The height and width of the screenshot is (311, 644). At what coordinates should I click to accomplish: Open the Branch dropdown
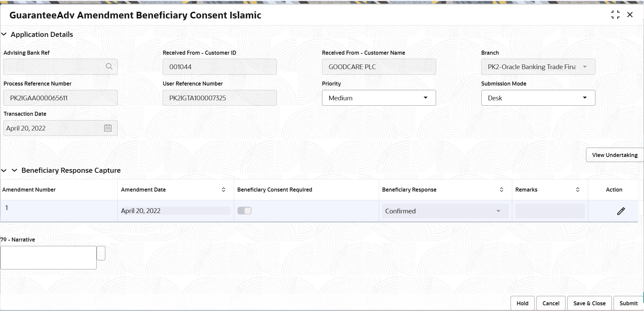(538, 67)
